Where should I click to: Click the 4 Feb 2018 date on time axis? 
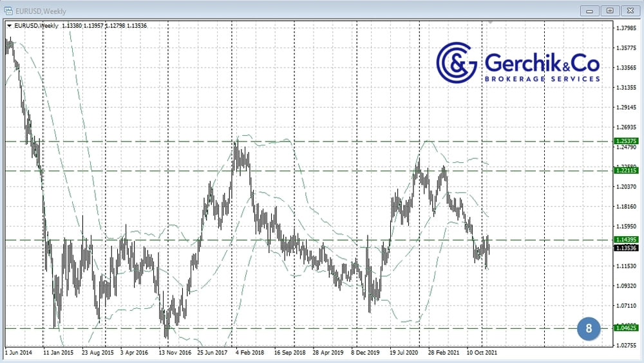pyautogui.click(x=251, y=353)
